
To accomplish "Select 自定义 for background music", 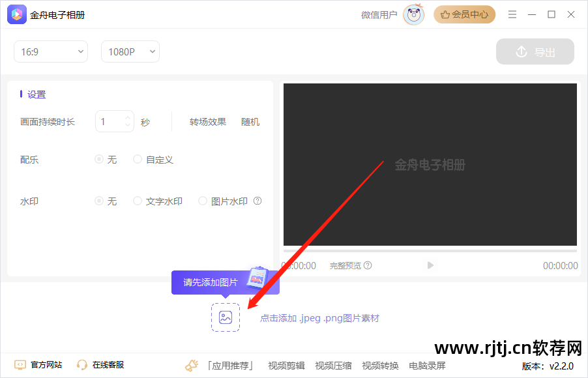I will point(138,159).
